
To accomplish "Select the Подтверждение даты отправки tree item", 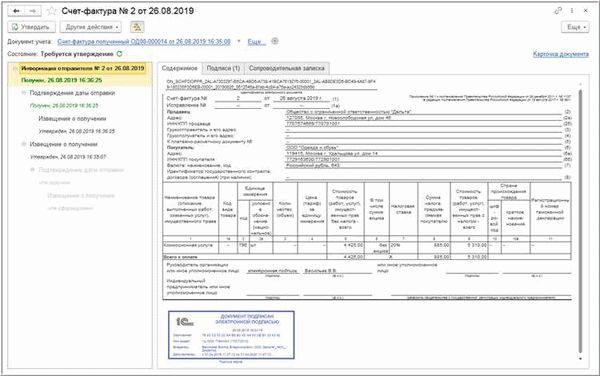I will [72, 93].
